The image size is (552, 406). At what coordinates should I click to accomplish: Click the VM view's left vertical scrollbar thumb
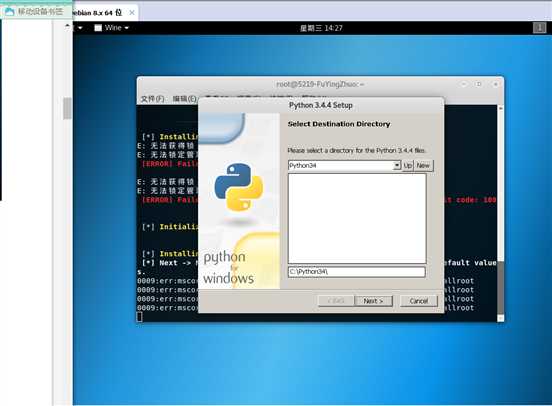tap(67, 108)
